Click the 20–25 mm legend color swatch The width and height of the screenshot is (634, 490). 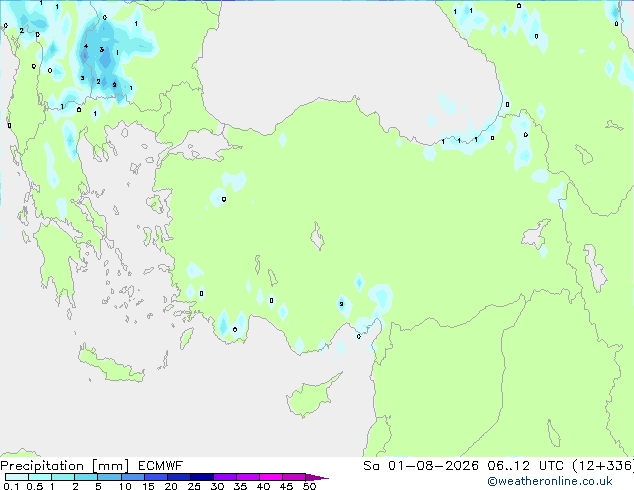[178, 477]
